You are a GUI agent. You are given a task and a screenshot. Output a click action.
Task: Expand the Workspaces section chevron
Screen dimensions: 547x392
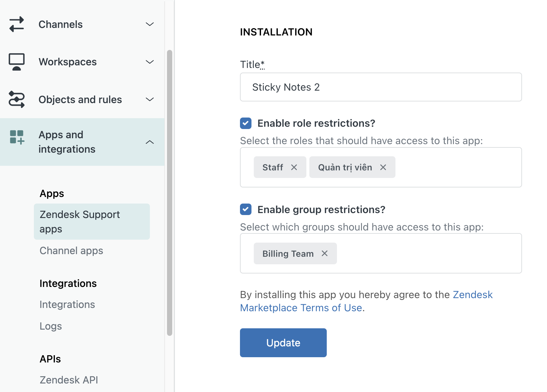(150, 62)
